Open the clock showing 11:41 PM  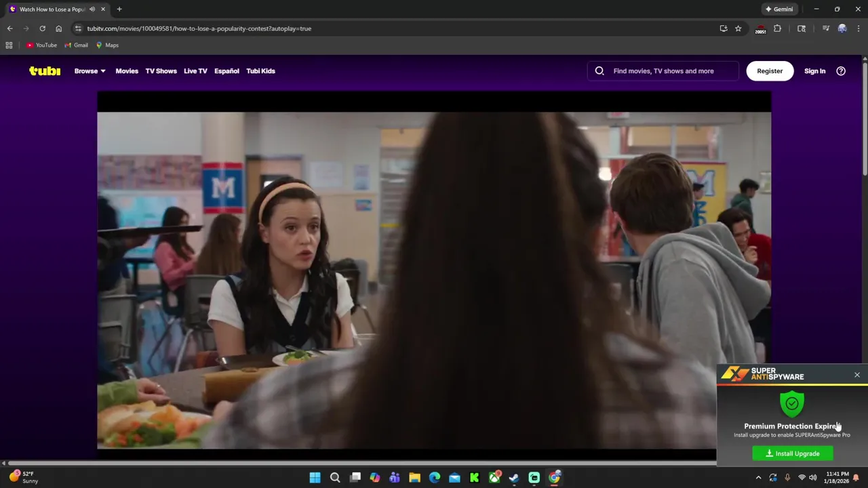click(837, 478)
